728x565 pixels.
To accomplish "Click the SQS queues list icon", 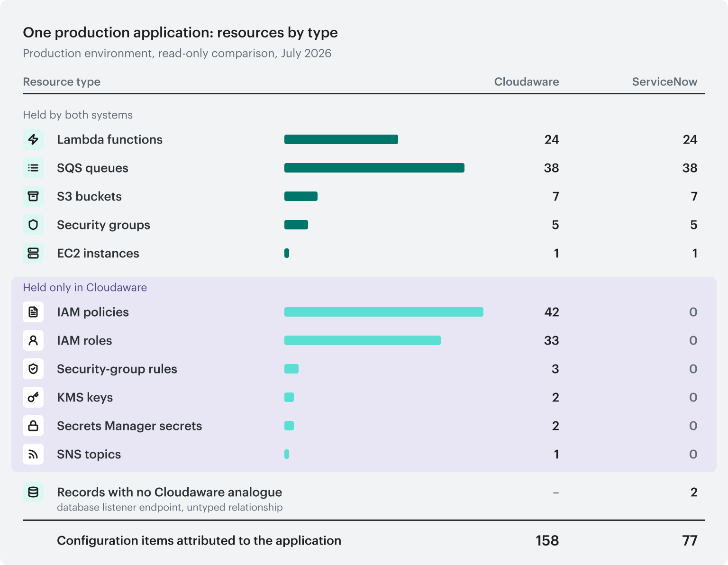I will (x=33, y=168).
